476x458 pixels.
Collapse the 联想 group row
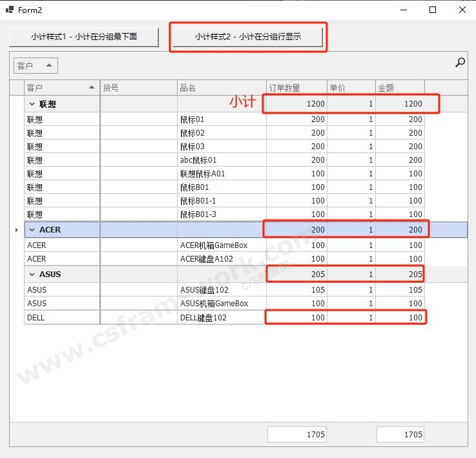pyautogui.click(x=32, y=104)
